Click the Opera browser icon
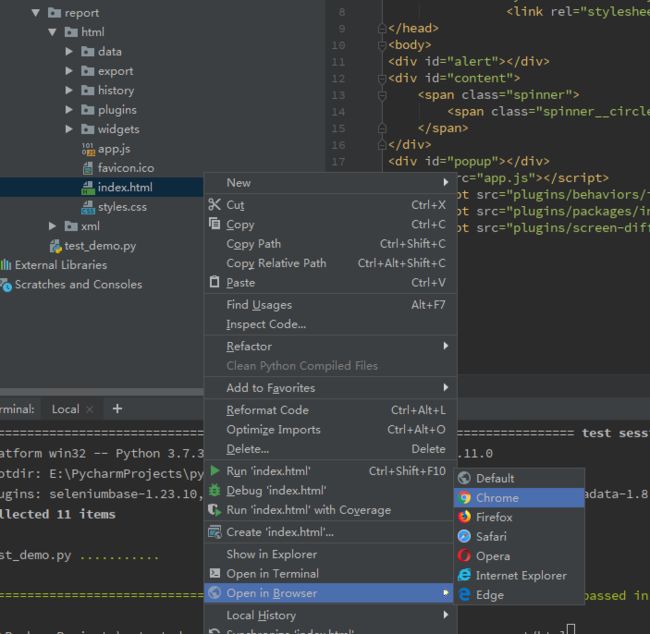650x634 pixels. (464, 556)
